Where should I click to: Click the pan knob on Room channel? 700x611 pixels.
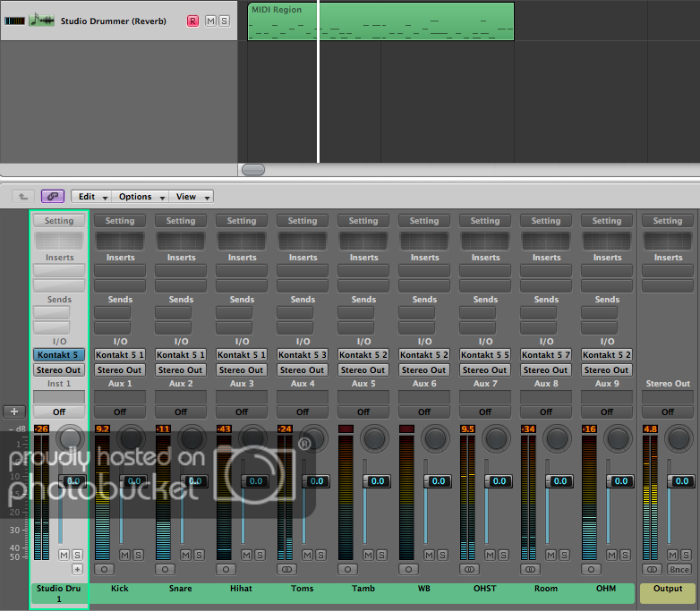coord(557,438)
